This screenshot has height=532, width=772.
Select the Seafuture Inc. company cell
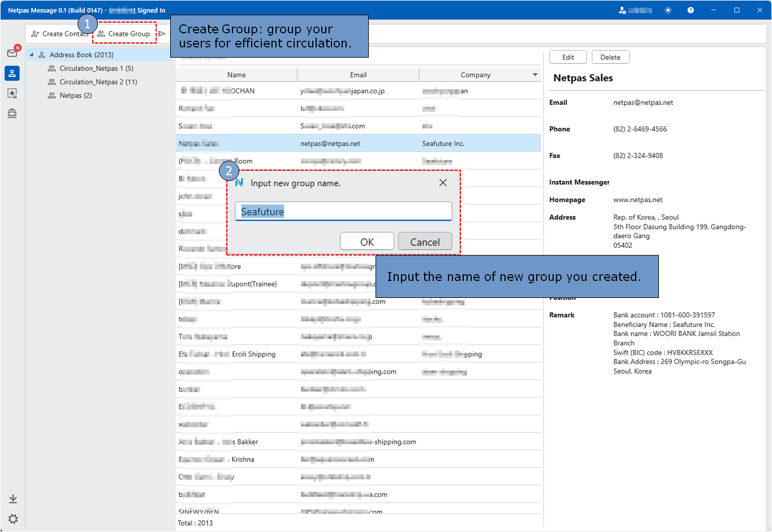click(x=443, y=144)
